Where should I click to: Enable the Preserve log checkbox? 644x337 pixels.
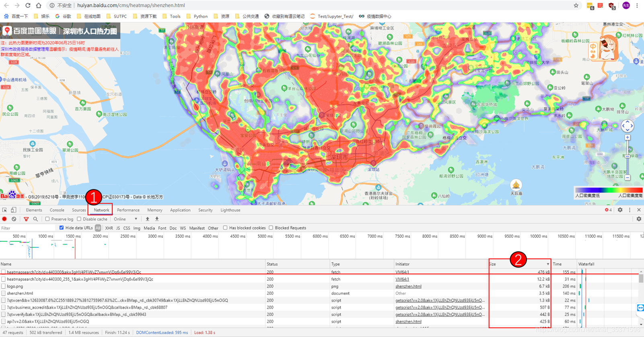(47, 219)
